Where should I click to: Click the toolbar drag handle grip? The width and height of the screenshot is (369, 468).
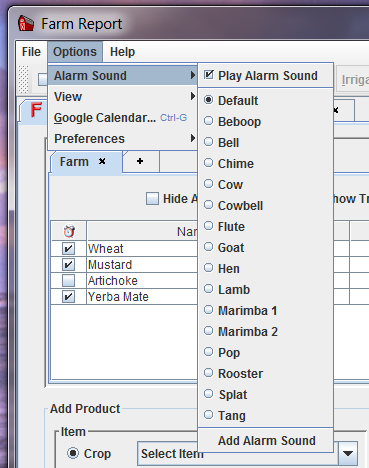click(23, 79)
